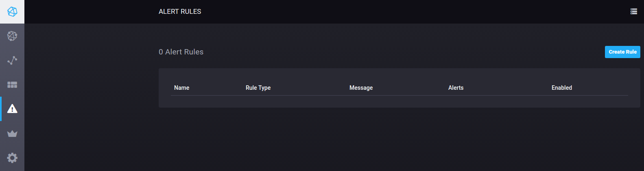Select the Message column header
The width and height of the screenshot is (644, 171).
pos(361,88)
